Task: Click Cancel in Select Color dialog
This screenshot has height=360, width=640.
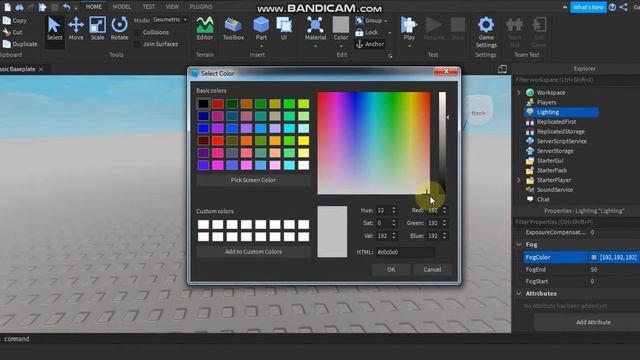Action: [432, 269]
